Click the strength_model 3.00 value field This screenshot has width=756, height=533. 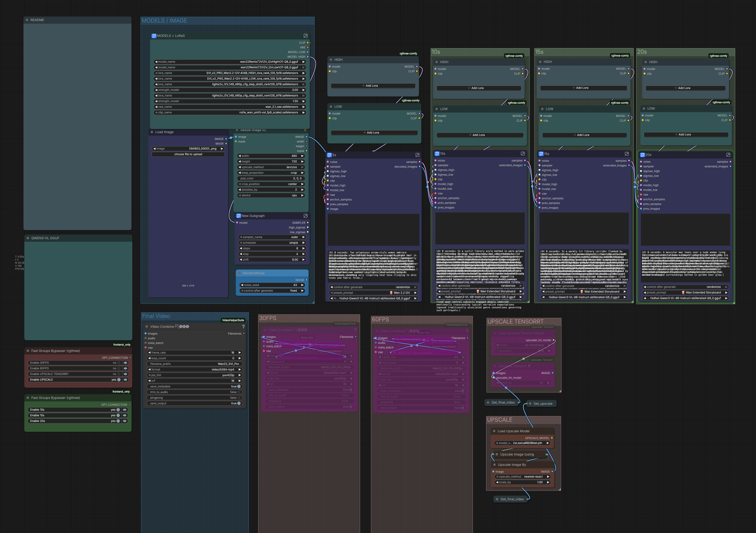click(230, 90)
